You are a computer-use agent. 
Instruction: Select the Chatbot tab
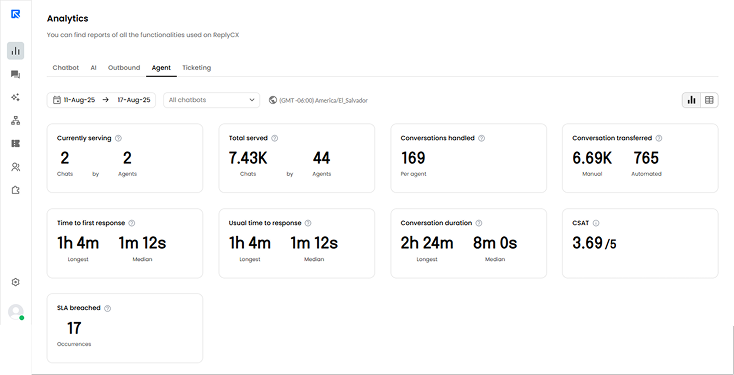click(66, 67)
